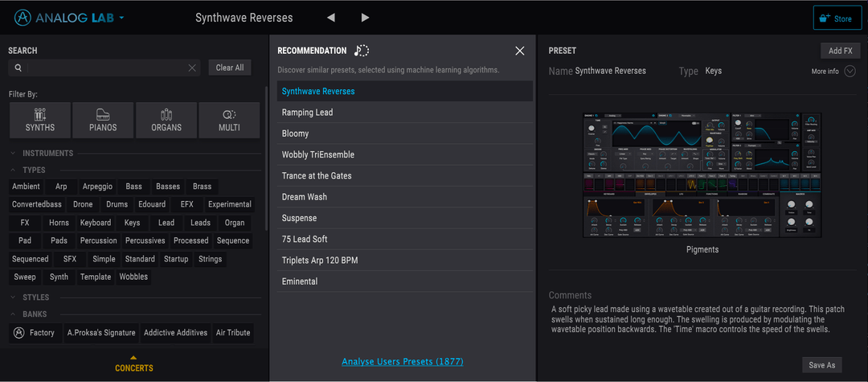
Task: Select the Air Tribute bank
Action: coord(233,333)
